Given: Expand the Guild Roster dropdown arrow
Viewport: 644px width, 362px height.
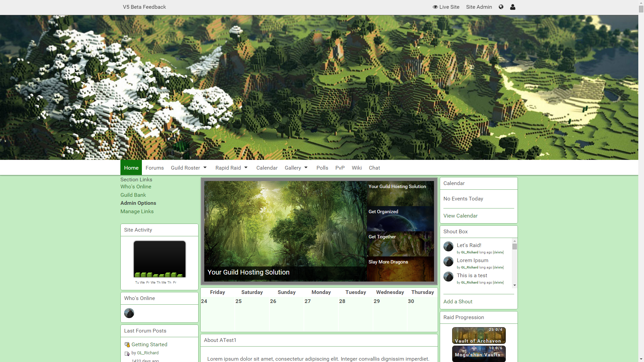Looking at the screenshot, I should [x=205, y=168].
